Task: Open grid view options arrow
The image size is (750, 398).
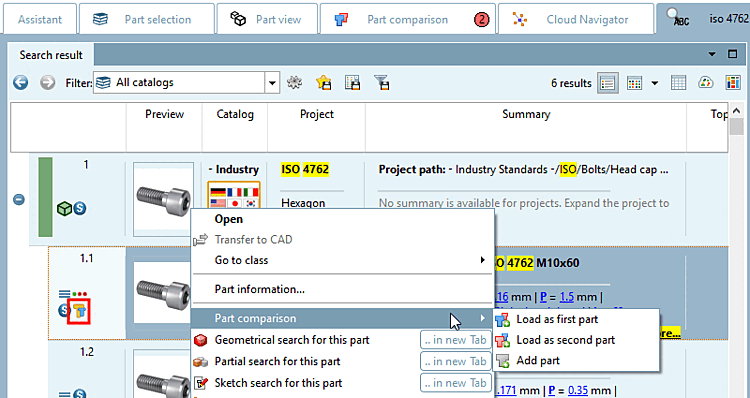Action: [655, 83]
